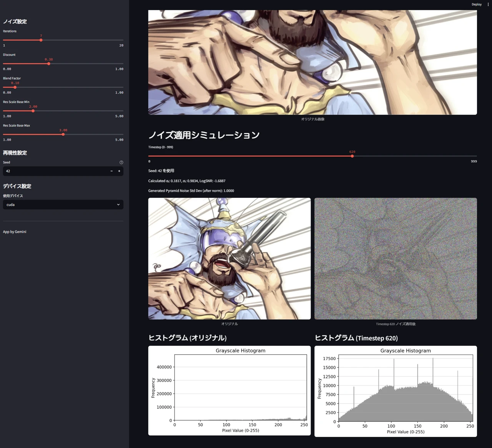492x448 pixels.
Task: Click the ヒストグラム (Timestep 620) heading
Action: coord(356,338)
